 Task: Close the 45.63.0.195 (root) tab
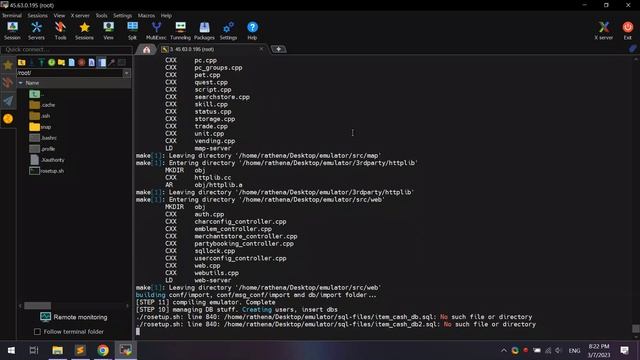(x=262, y=49)
